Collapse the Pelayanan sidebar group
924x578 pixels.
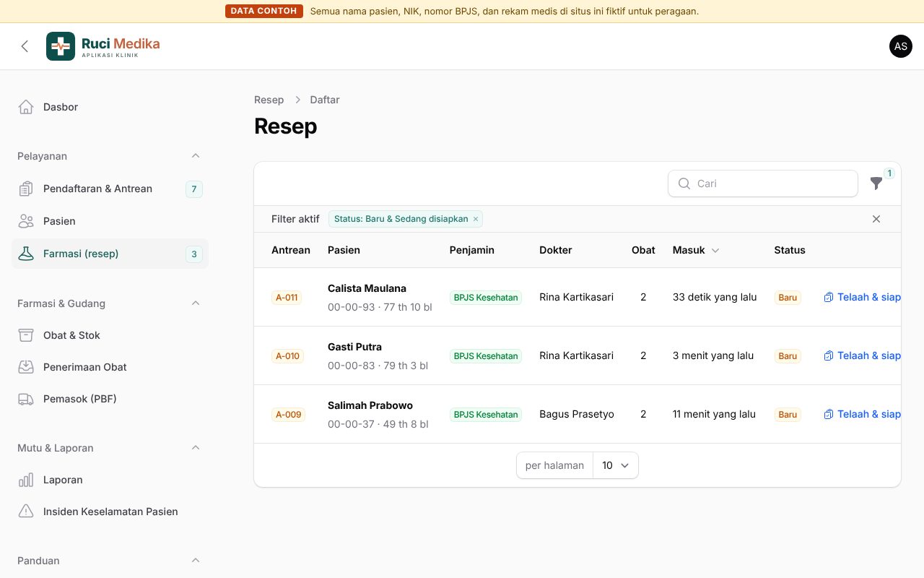coord(196,156)
